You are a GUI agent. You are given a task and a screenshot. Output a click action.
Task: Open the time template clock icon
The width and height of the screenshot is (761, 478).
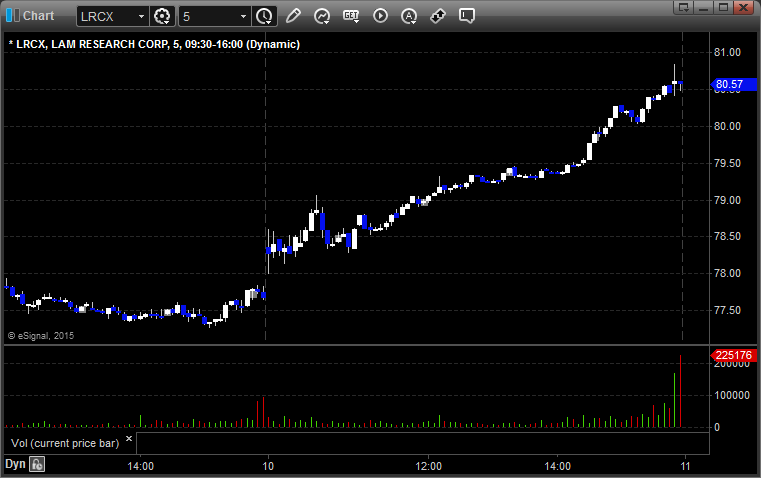click(x=264, y=16)
